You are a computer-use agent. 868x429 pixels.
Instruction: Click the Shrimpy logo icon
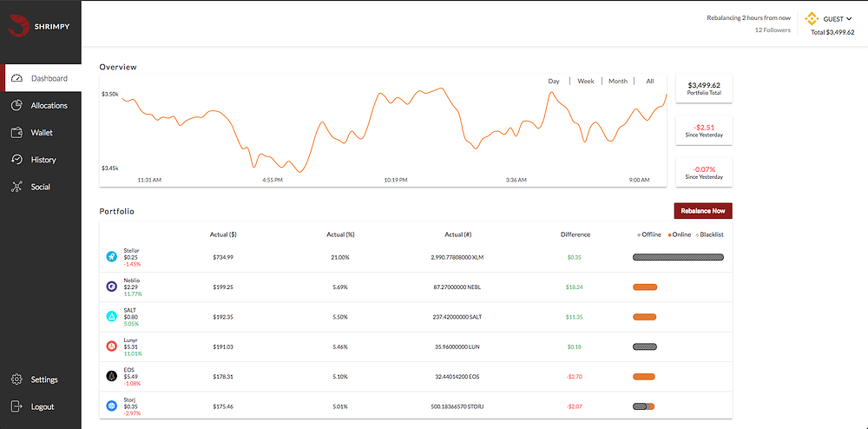point(17,25)
